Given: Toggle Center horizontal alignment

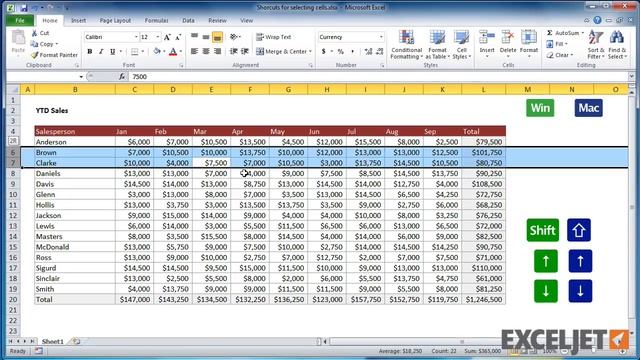Looking at the screenshot, I should coord(206,51).
